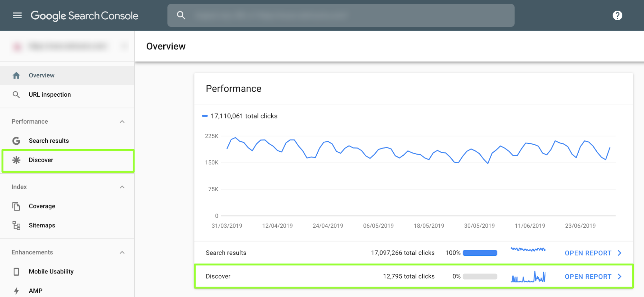The width and height of the screenshot is (644, 297).
Task: Click the 31/03/2019 date axis label
Action: (x=227, y=226)
